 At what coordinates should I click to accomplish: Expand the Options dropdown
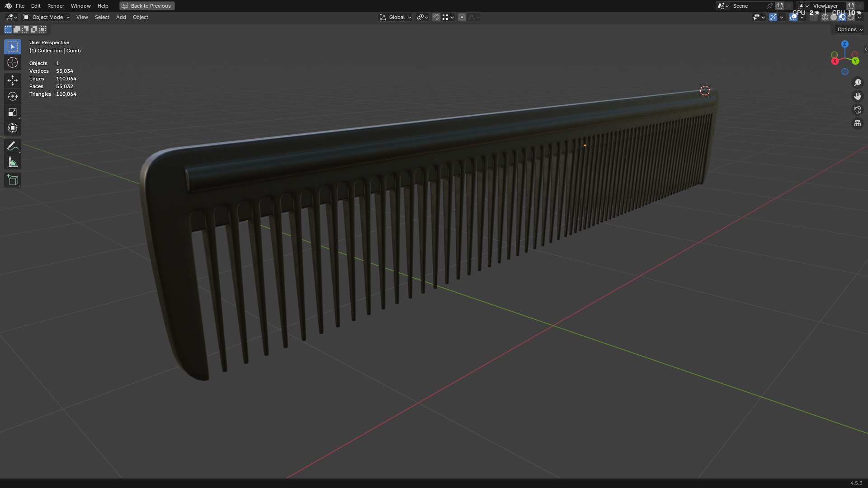tap(850, 29)
